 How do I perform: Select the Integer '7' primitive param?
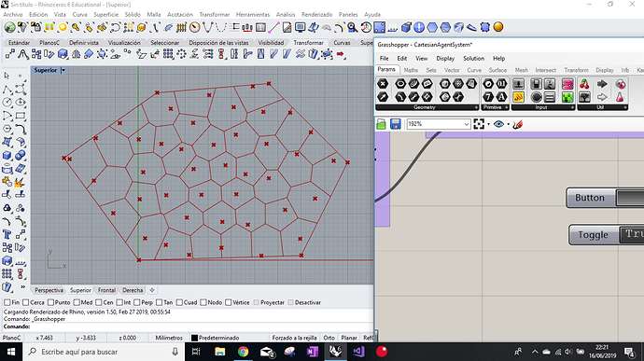488,97
